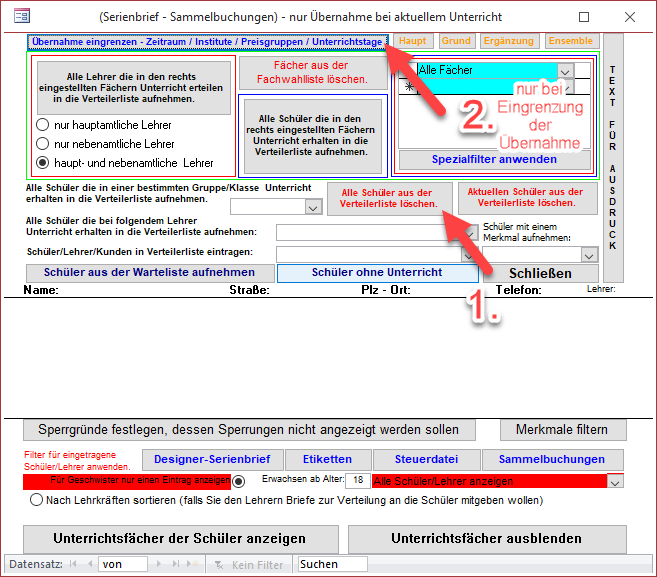Click Unterrichtsfächer ausblenden button
Screen dimensions: 657x577
pyautogui.click(x=487, y=539)
